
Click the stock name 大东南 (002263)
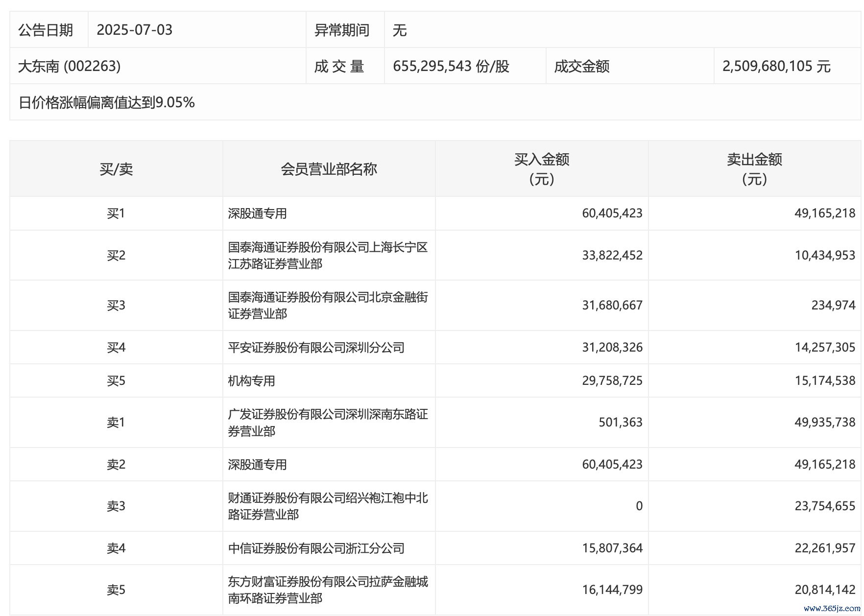click(x=69, y=66)
